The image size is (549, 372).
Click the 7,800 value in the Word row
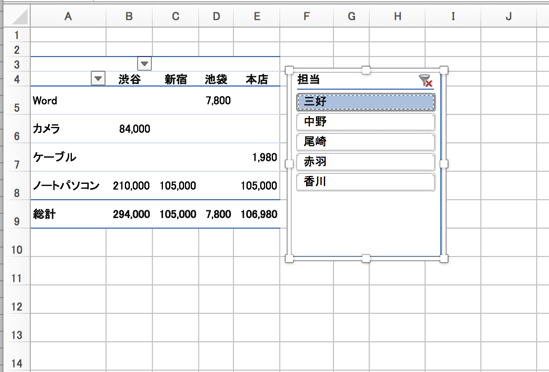pos(218,101)
